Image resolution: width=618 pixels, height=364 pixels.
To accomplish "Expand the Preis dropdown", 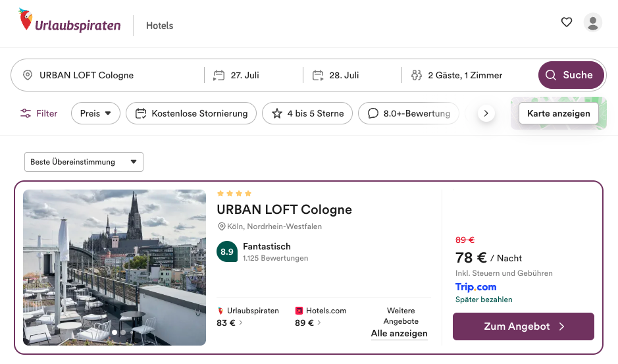I will click(95, 113).
